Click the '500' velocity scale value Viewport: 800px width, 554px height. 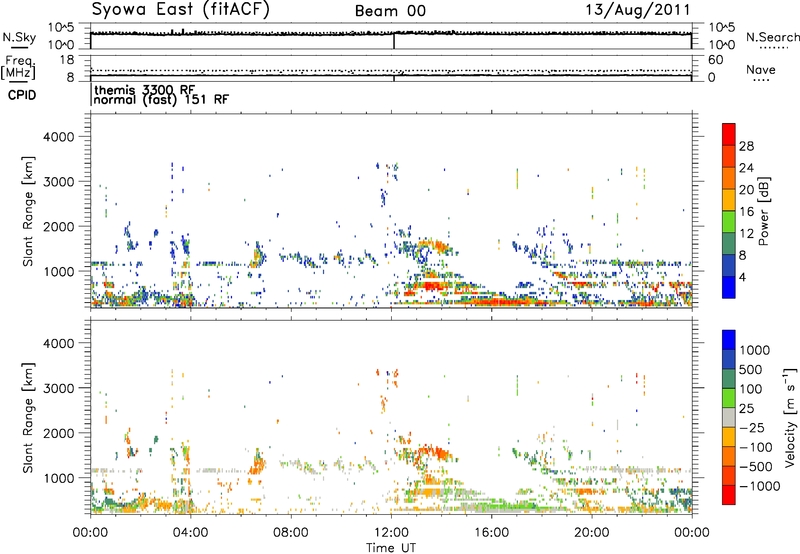point(751,369)
